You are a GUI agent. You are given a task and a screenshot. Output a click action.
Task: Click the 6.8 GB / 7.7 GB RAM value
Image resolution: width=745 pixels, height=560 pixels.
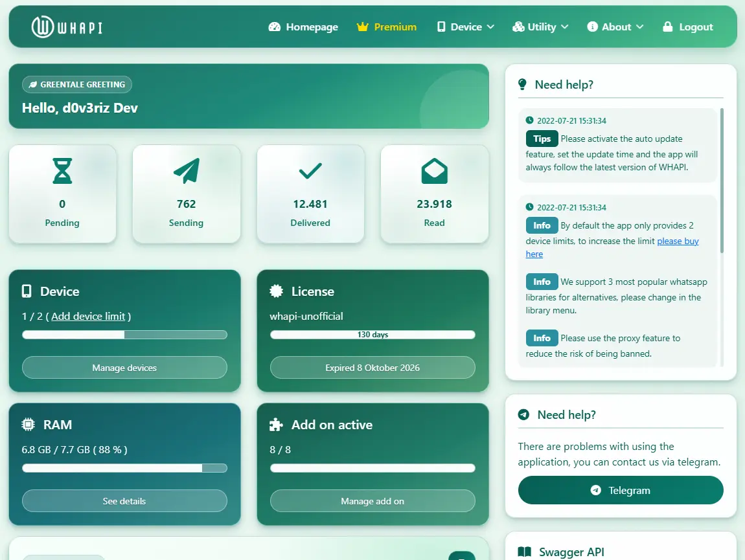click(x=74, y=450)
